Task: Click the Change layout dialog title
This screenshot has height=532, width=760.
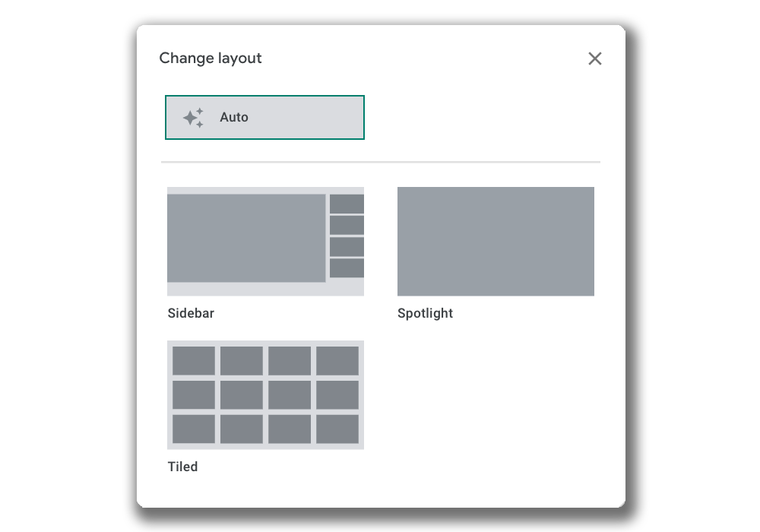Action: 211,59
